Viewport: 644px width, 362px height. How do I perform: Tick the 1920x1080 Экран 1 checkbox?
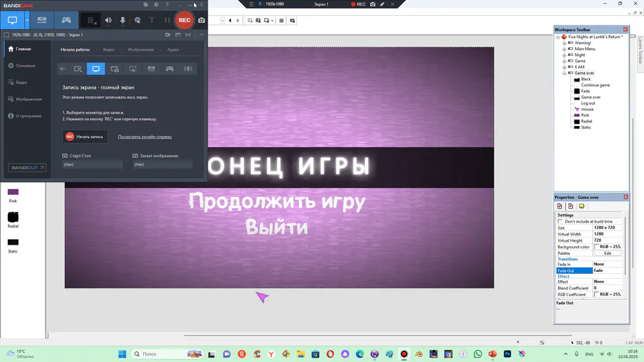(6, 35)
